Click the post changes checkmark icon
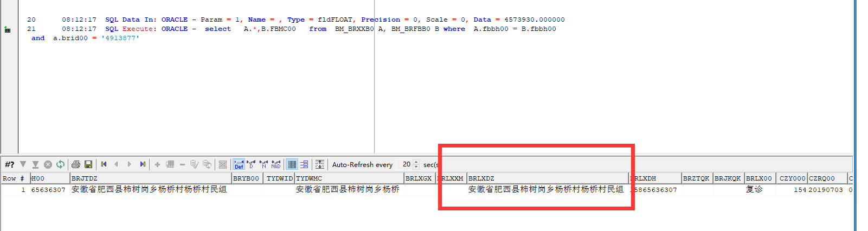The image size is (868, 231). (195, 164)
